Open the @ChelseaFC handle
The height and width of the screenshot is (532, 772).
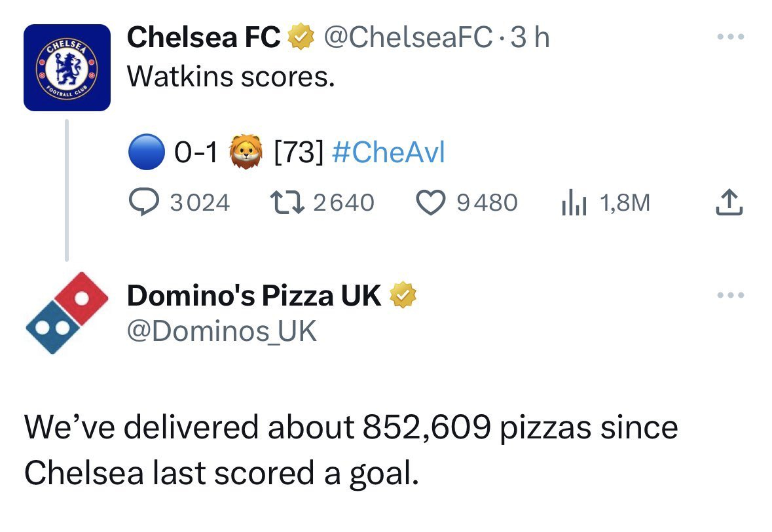click(409, 38)
